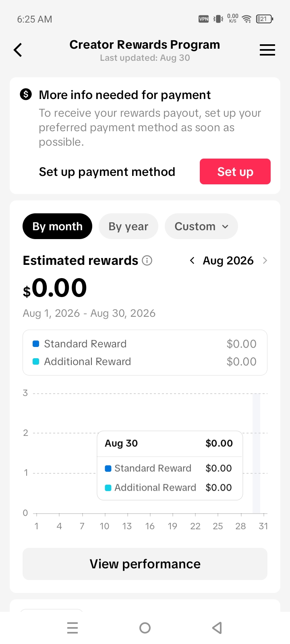Select the By month tab
This screenshot has height=644, width=290.
(57, 226)
